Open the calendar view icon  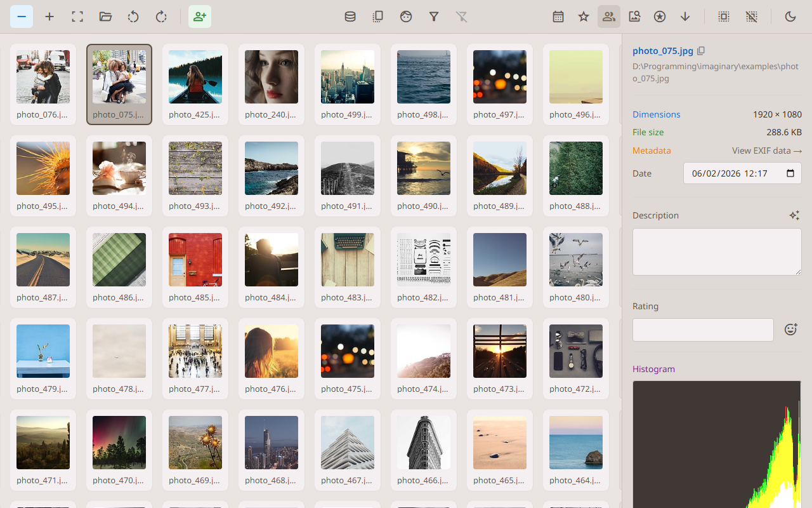click(558, 17)
